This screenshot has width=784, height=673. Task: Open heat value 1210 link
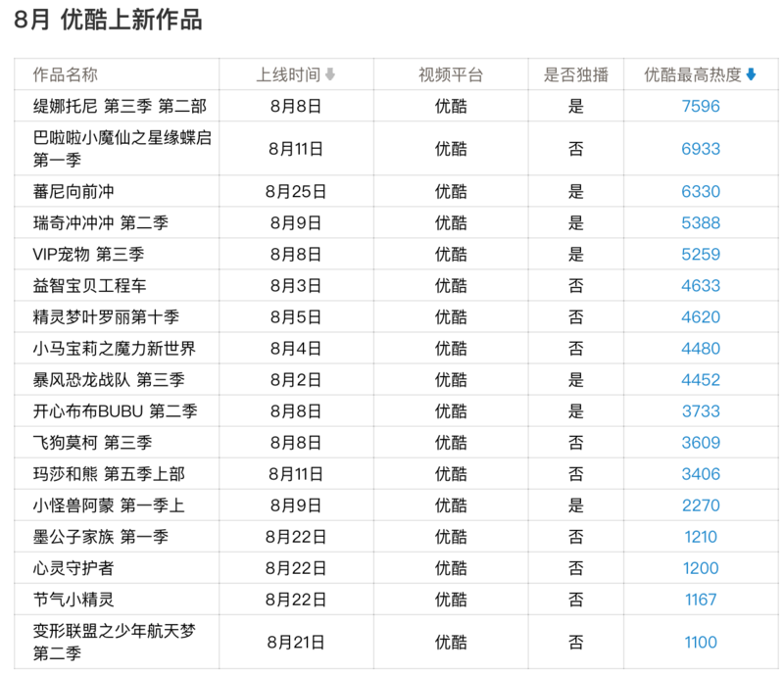click(x=701, y=537)
